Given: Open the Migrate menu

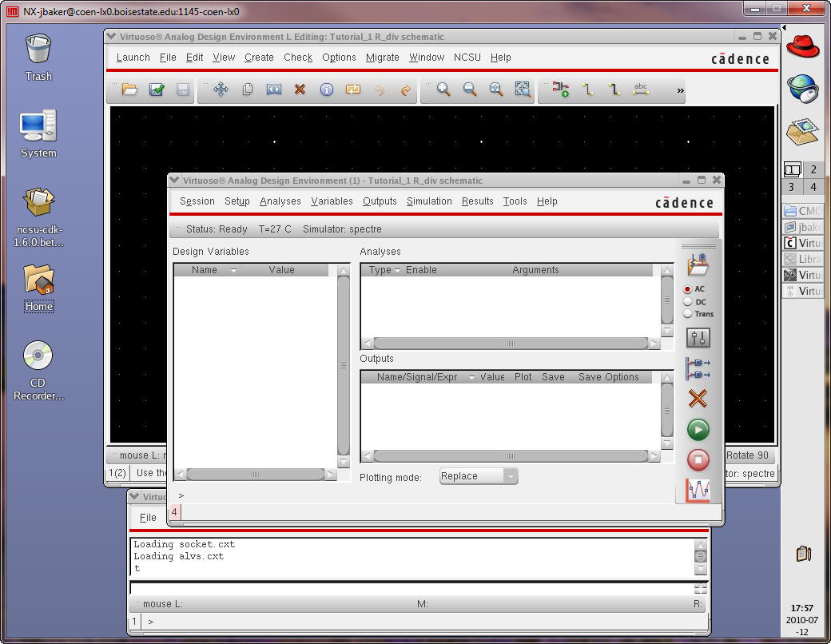Looking at the screenshot, I should (383, 58).
